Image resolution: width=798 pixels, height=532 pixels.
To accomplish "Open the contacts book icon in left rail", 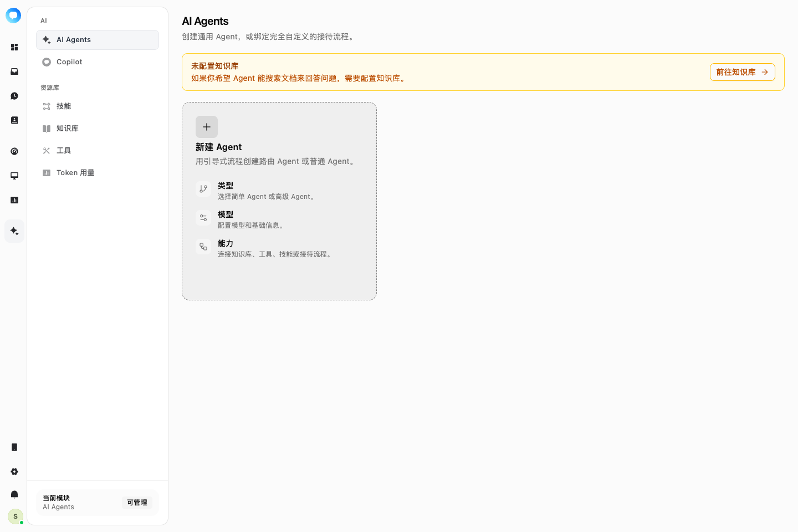I will point(14,120).
